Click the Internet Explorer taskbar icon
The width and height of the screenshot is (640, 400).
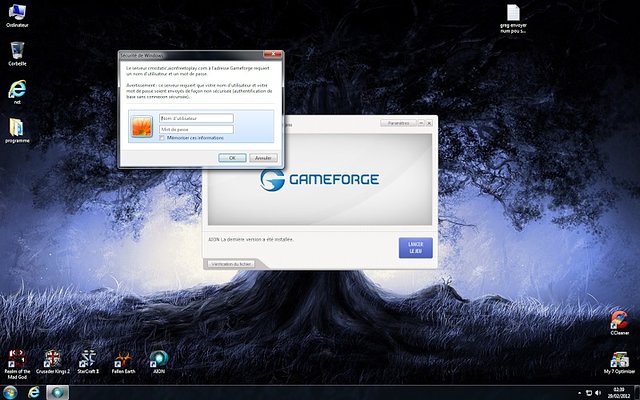click(33, 392)
